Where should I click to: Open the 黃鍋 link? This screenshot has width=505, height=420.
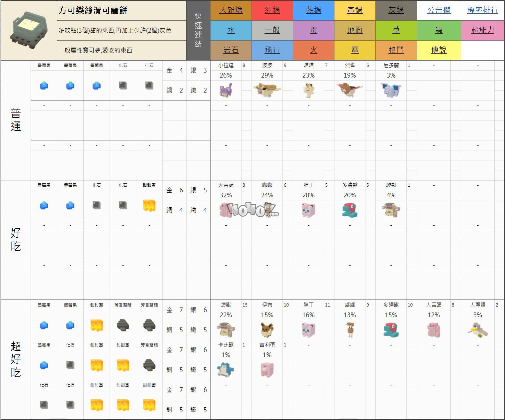pyautogui.click(x=355, y=10)
